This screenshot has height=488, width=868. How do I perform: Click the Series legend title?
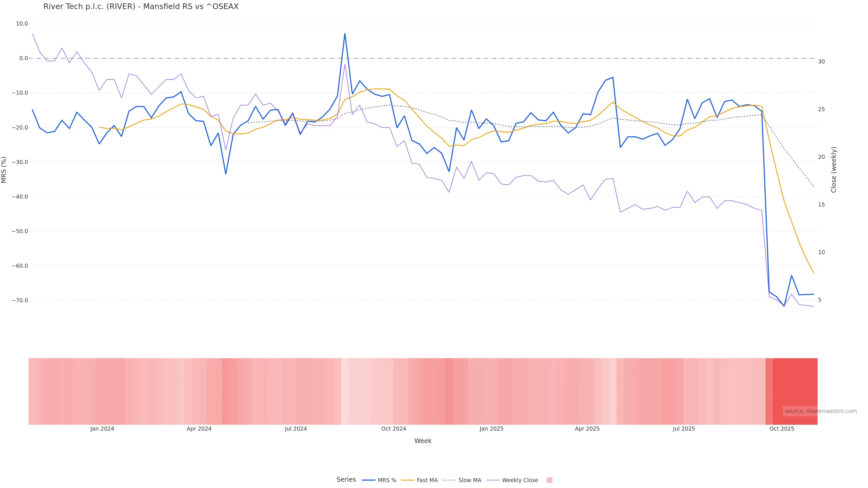(x=346, y=480)
